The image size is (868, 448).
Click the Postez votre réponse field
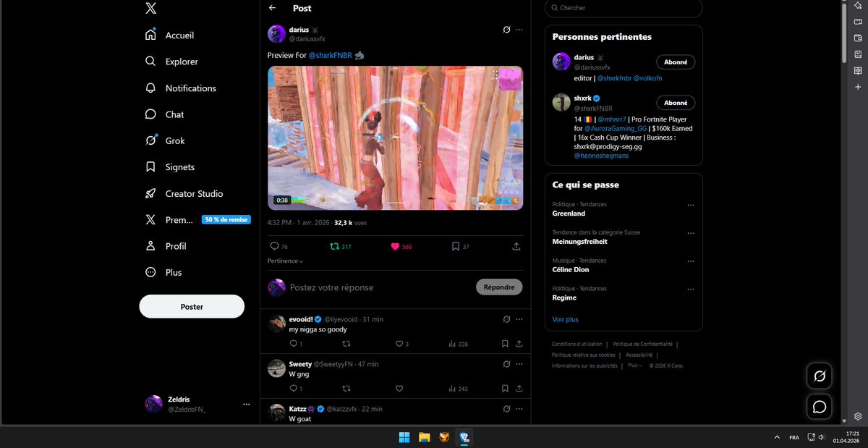tap(333, 287)
